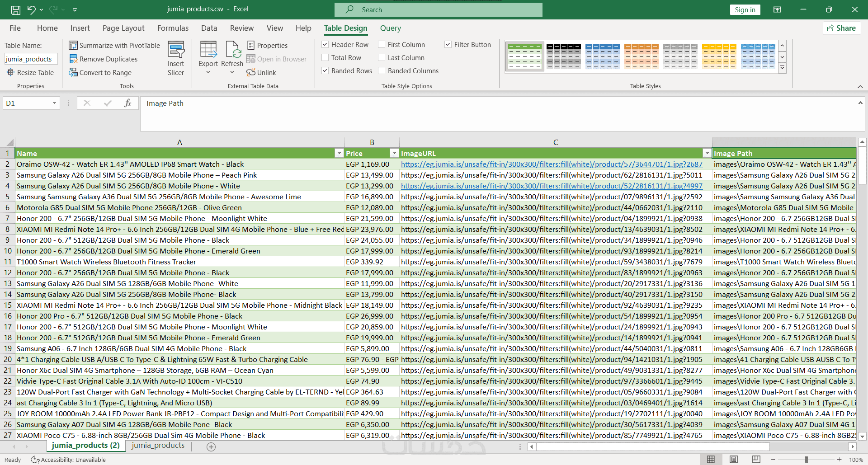The height and width of the screenshot is (465, 868).
Task: Click the zoom slider handle
Action: pyautogui.click(x=806, y=460)
